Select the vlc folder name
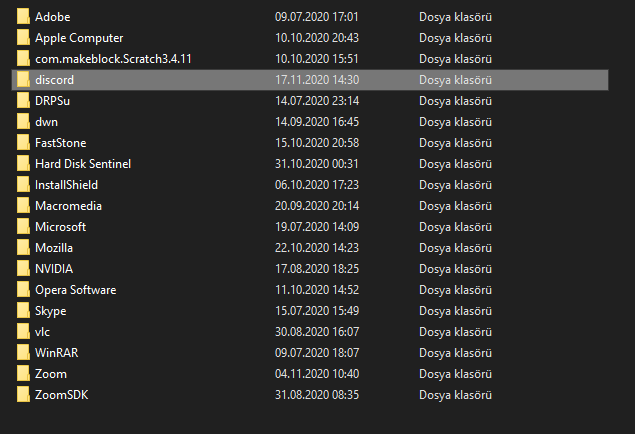 (42, 332)
